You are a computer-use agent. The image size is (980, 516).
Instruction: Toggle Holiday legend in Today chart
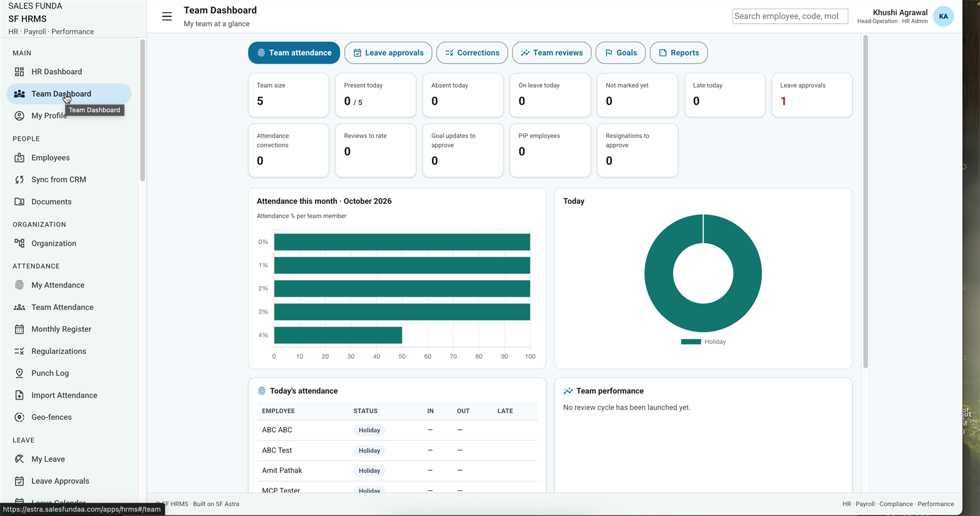click(x=703, y=342)
